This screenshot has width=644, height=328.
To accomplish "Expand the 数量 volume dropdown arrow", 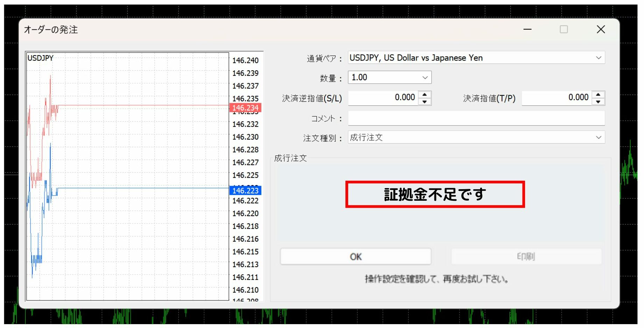I will pyautogui.click(x=425, y=78).
